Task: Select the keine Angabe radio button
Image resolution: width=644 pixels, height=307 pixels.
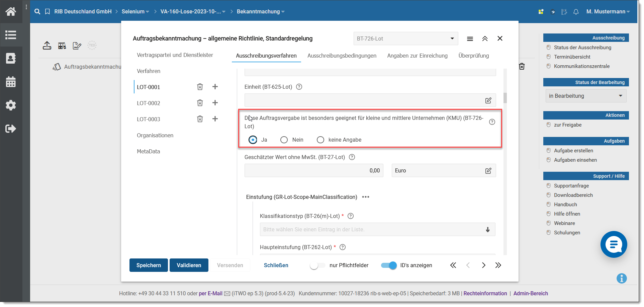Action: 320,140
